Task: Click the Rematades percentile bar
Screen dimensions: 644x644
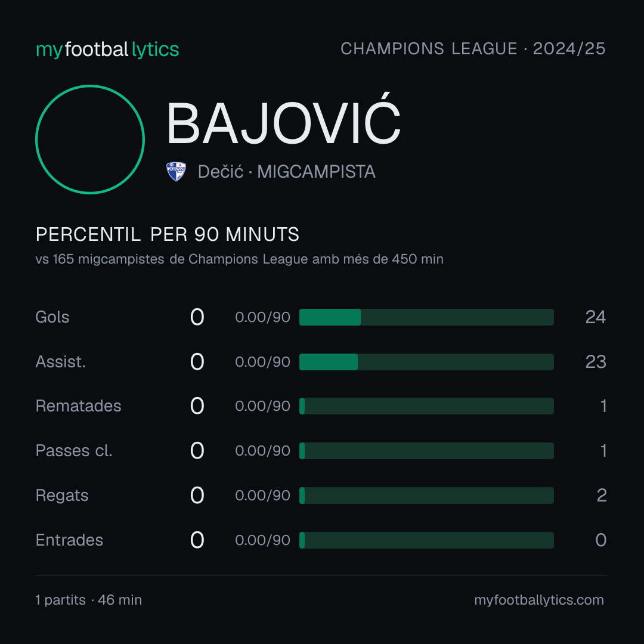Action: (x=426, y=406)
